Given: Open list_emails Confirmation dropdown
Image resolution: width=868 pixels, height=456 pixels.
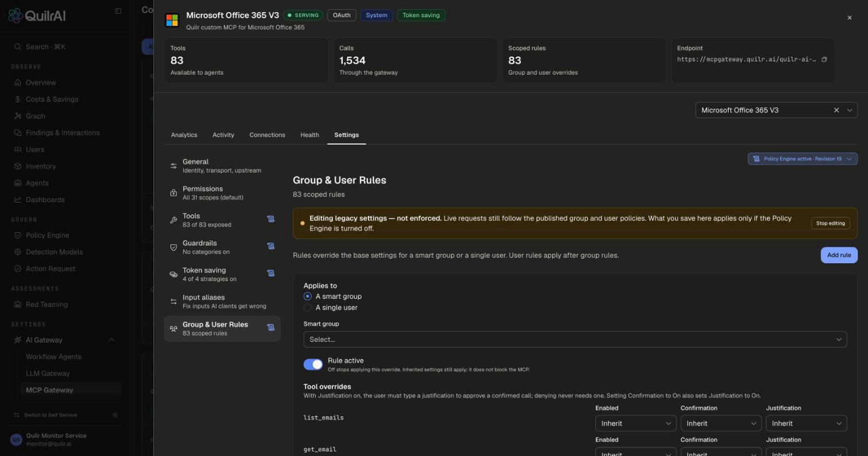Looking at the screenshot, I should click(720, 423).
